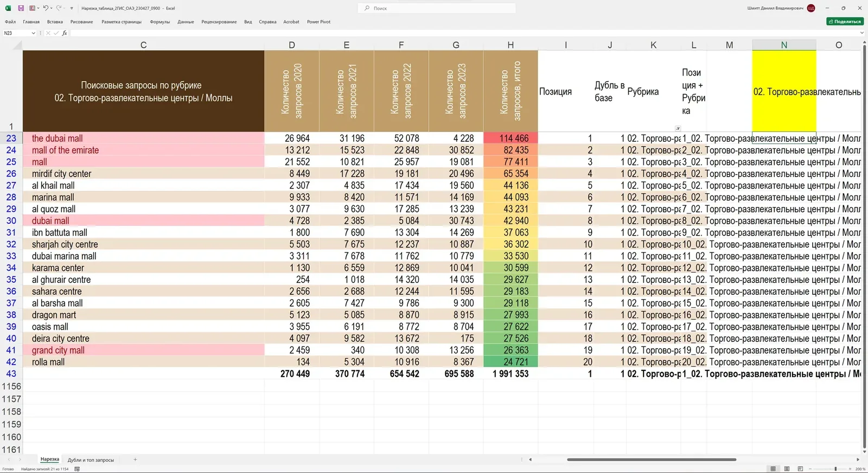
Task: Open the filter dropdown in column K header
Action: (678, 128)
